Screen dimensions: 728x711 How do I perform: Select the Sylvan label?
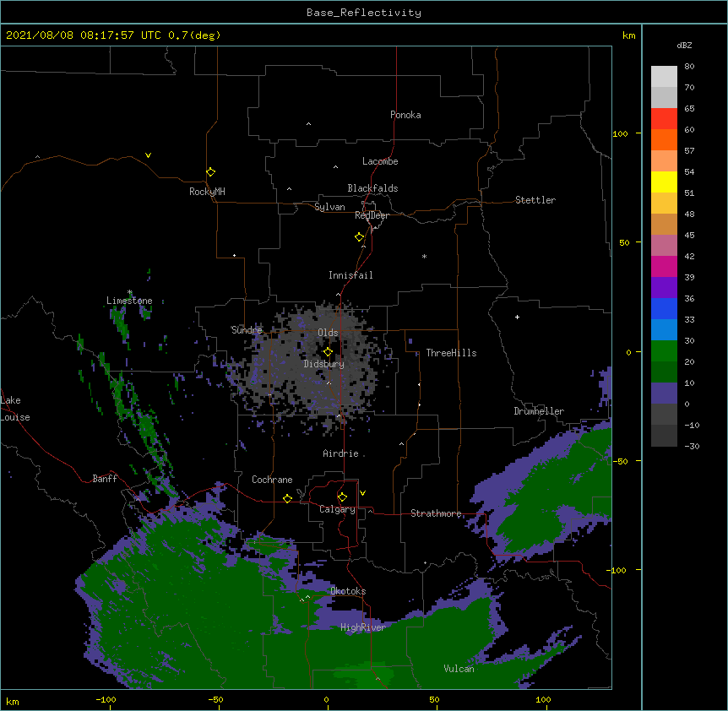(329, 207)
